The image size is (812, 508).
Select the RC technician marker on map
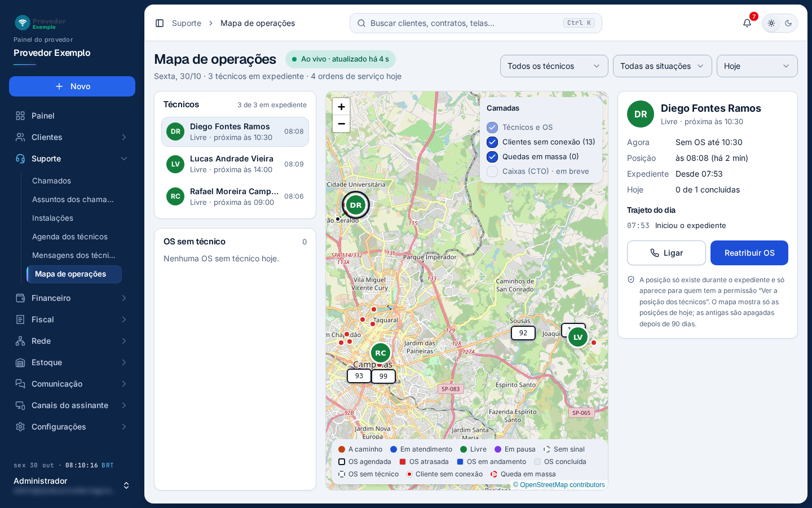(x=381, y=353)
